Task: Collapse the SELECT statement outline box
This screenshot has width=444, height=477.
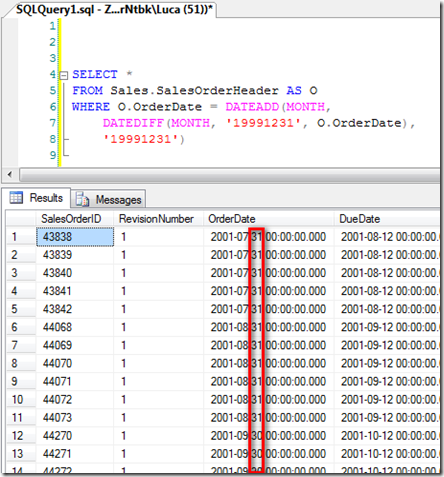Action: click(64, 75)
